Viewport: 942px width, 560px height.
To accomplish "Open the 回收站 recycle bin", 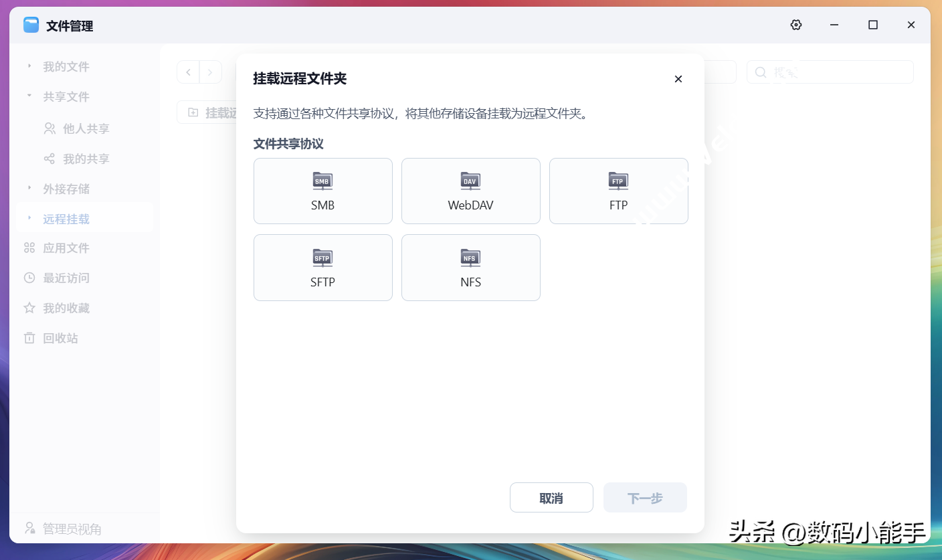I will click(51, 338).
